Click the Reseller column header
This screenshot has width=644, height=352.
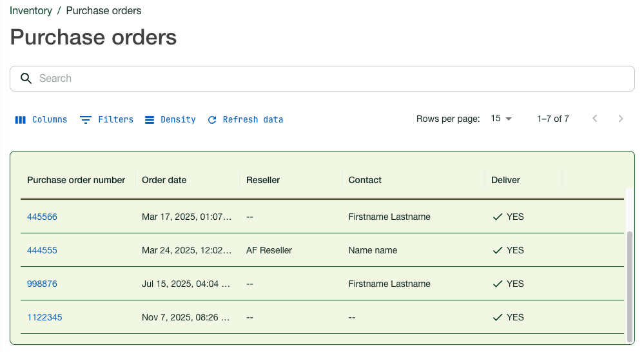(x=263, y=181)
